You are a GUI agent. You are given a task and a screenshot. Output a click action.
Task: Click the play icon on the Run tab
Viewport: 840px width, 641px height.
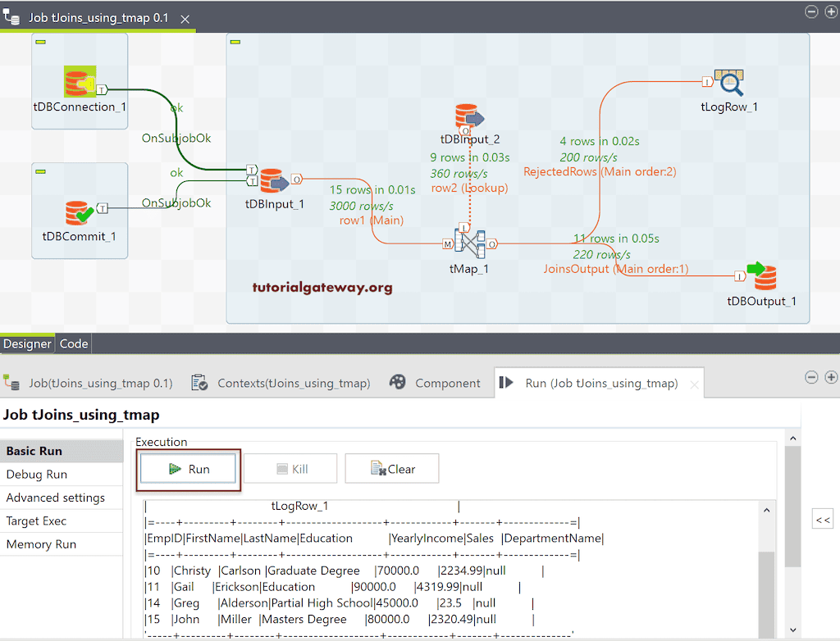[506, 382]
